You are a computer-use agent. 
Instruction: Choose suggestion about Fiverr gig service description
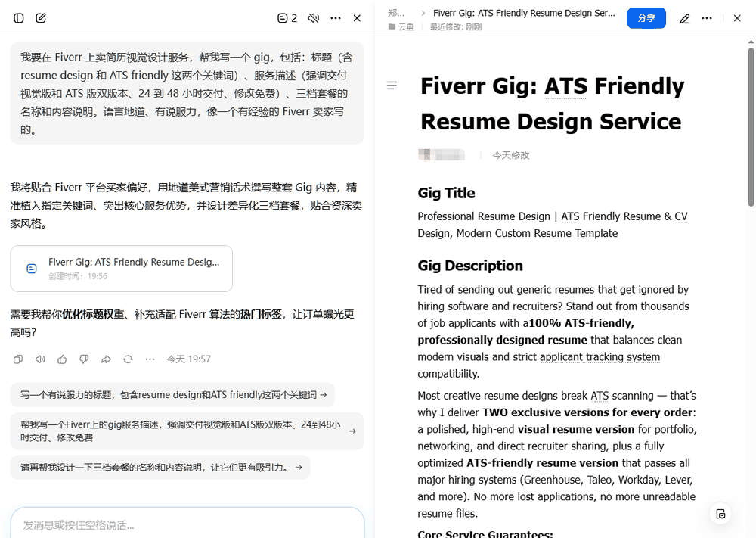[x=187, y=431]
